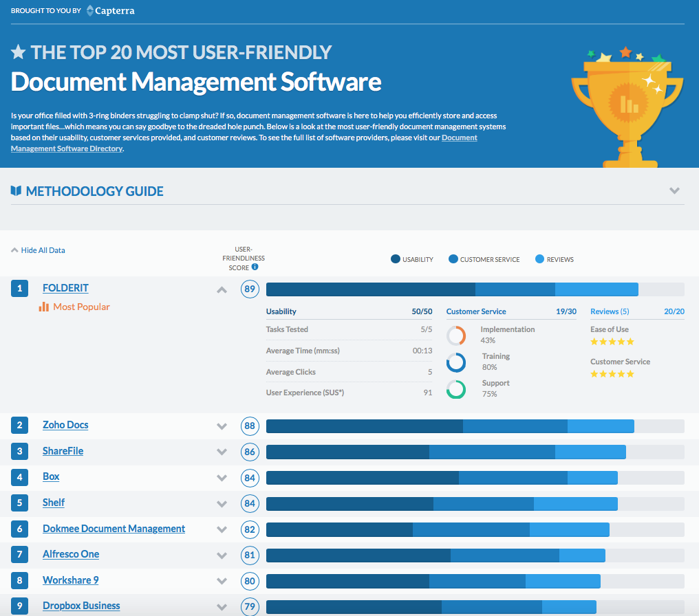Expand the Shelf row chevron

click(222, 504)
